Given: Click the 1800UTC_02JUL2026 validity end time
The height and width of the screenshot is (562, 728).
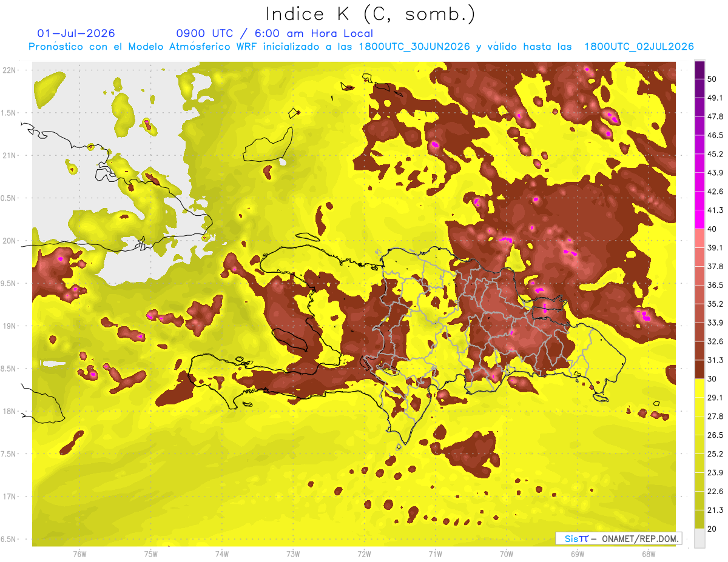Looking at the screenshot, I should (639, 47).
